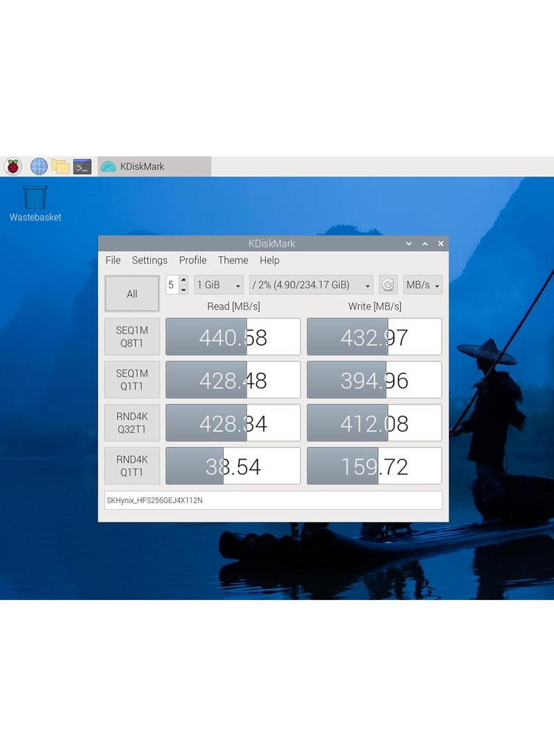Start the SEQ1M Q8T1 benchmark

[132, 337]
